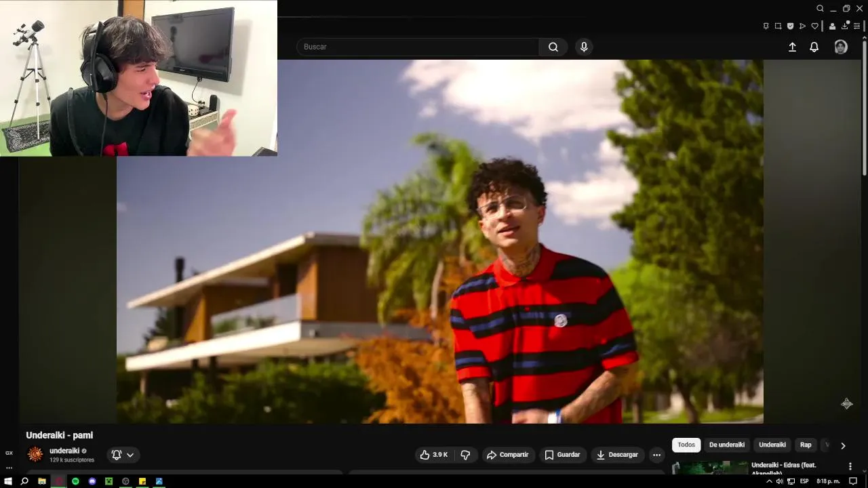This screenshot has height=488, width=868.
Task: Click the Buscar search field
Action: 418,47
